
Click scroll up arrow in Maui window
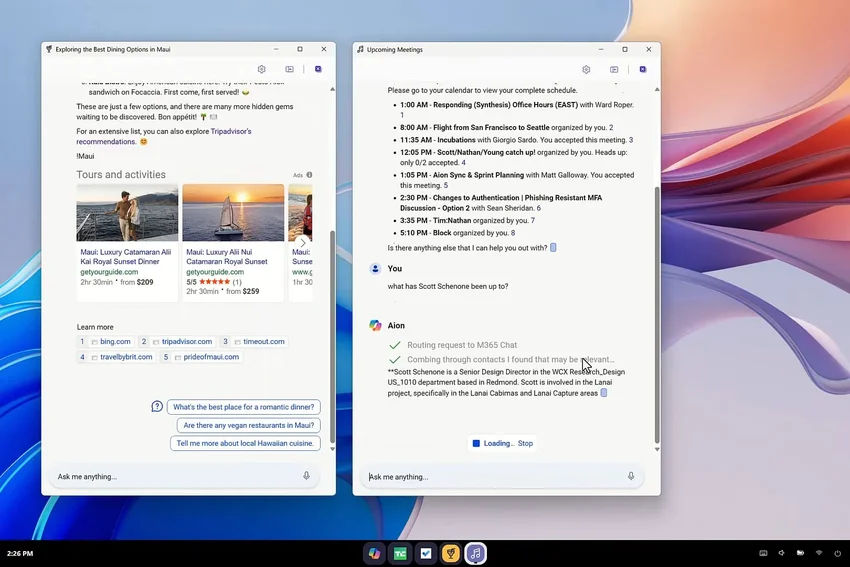tap(332, 89)
